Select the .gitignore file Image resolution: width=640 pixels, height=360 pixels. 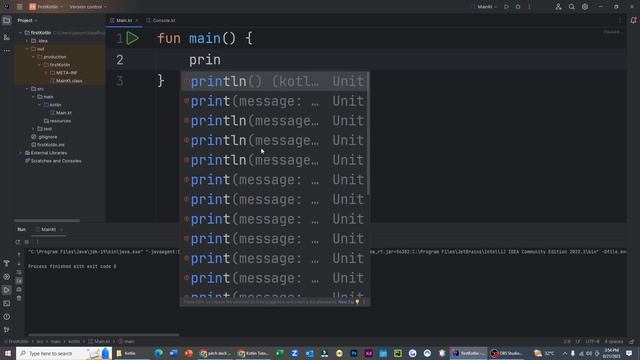click(44, 137)
